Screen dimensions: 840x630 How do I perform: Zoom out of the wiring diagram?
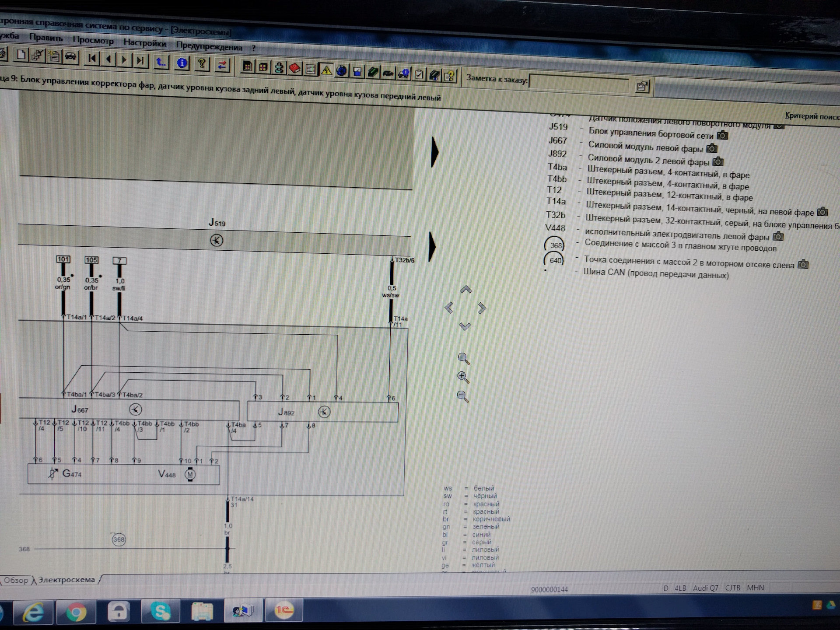coord(463,396)
